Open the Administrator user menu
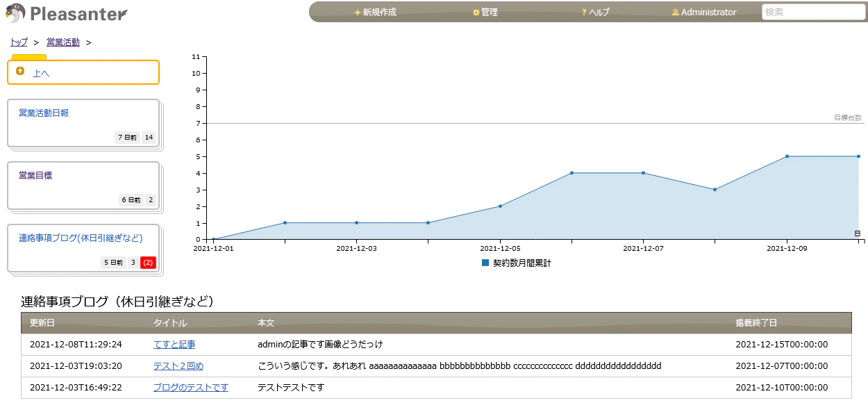The height and width of the screenshot is (403, 868). coord(704,13)
